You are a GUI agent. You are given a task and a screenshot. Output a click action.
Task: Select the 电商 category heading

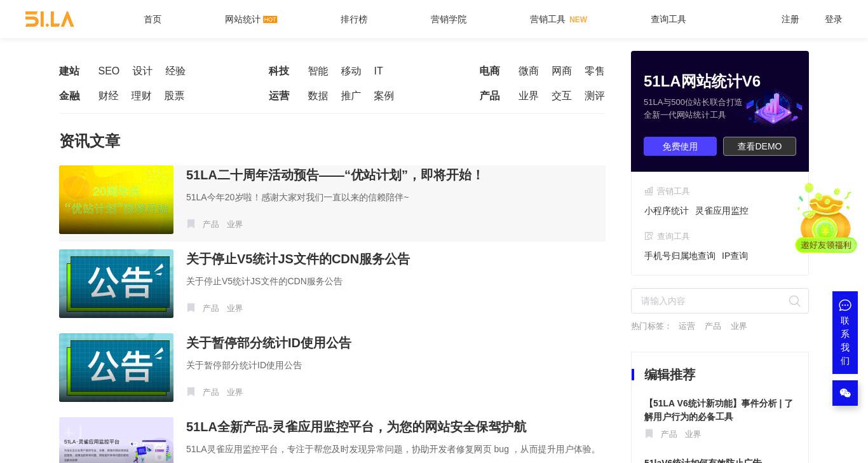[490, 71]
